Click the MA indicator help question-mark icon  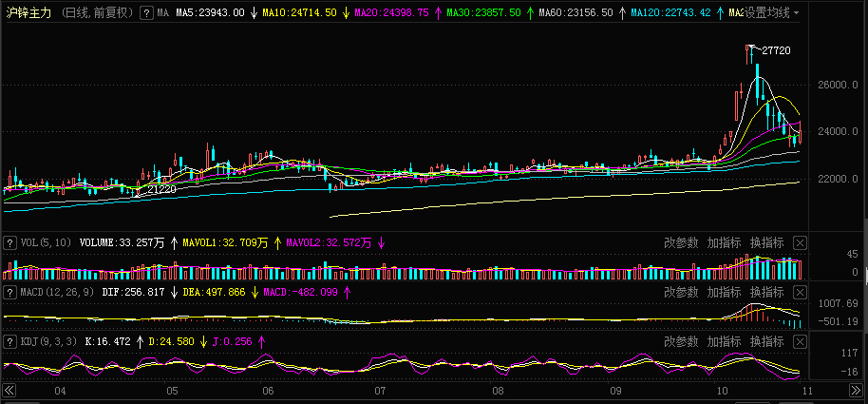(145, 13)
